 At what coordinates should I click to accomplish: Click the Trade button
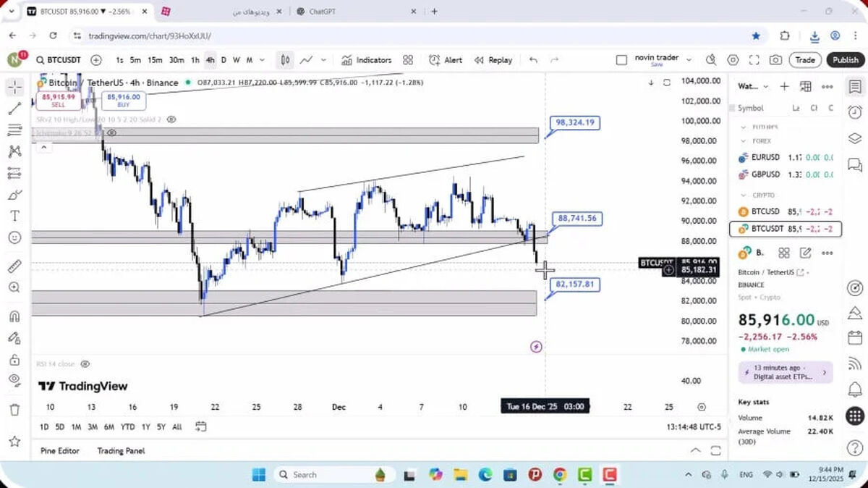pyautogui.click(x=805, y=60)
